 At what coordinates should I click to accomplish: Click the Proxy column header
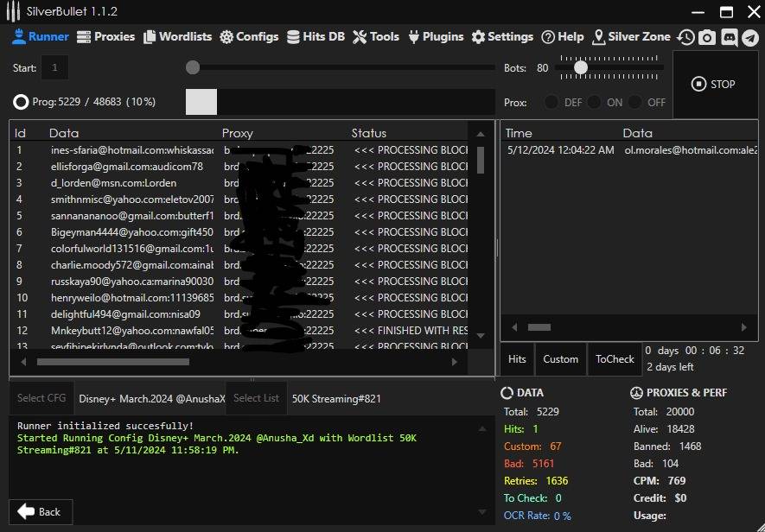238,133
